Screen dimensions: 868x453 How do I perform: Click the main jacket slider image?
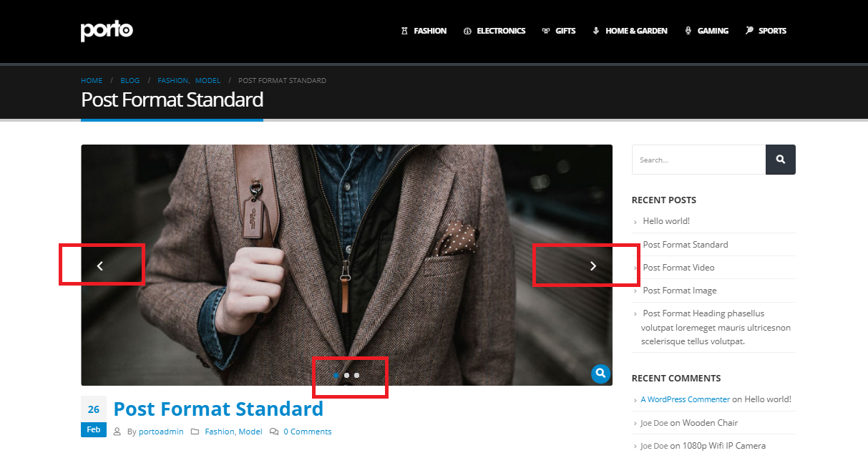tap(346, 266)
